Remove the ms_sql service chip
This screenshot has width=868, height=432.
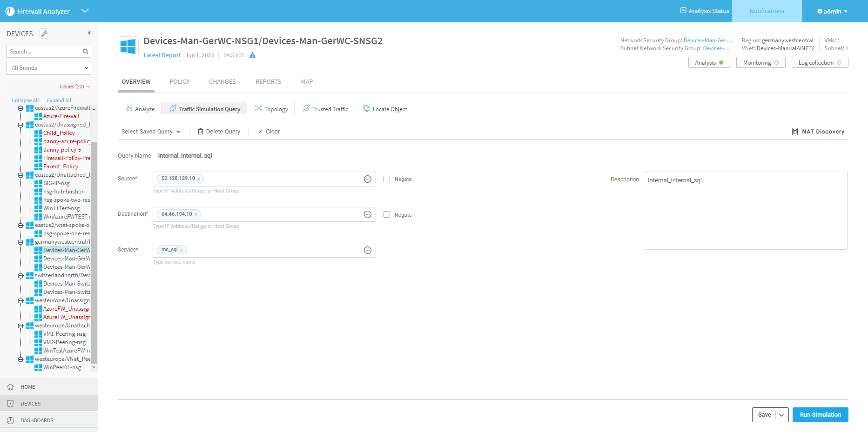(x=182, y=250)
